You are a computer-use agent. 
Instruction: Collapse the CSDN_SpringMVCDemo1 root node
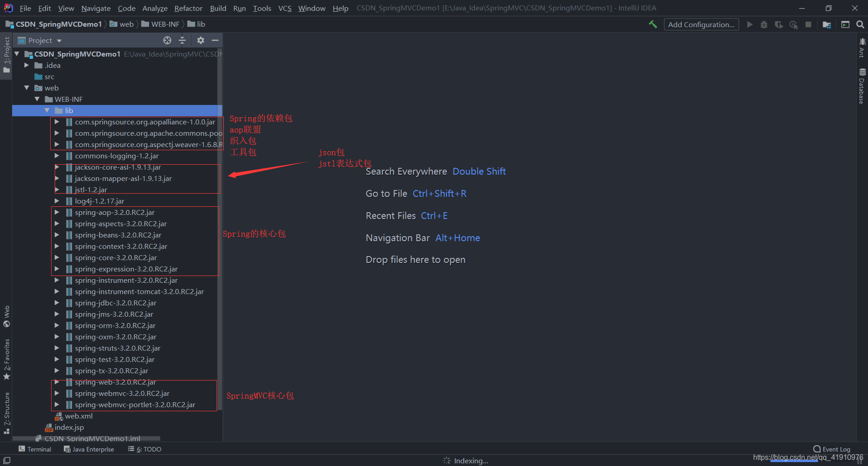tap(17, 54)
